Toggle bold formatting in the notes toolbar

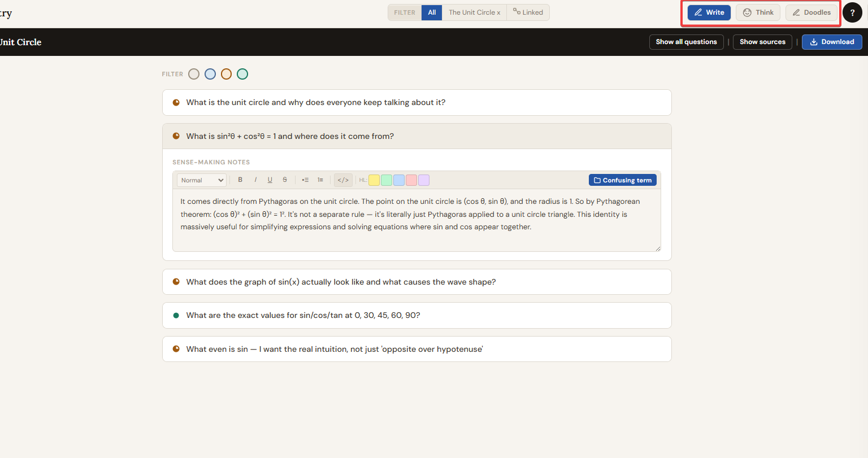[240, 180]
